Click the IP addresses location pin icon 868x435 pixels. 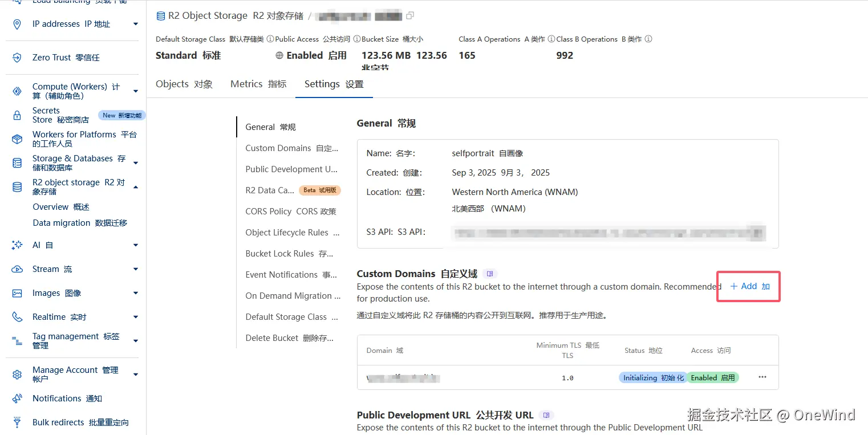17,24
